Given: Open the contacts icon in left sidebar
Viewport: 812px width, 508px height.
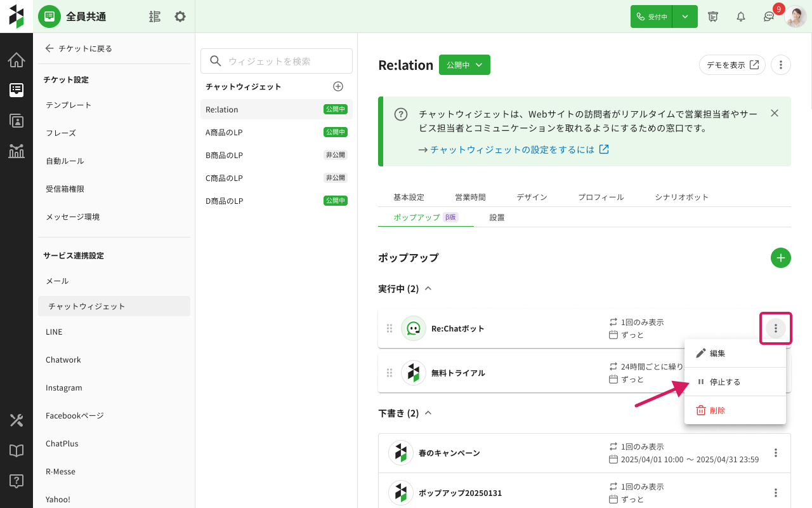Looking at the screenshot, I should pos(16,121).
